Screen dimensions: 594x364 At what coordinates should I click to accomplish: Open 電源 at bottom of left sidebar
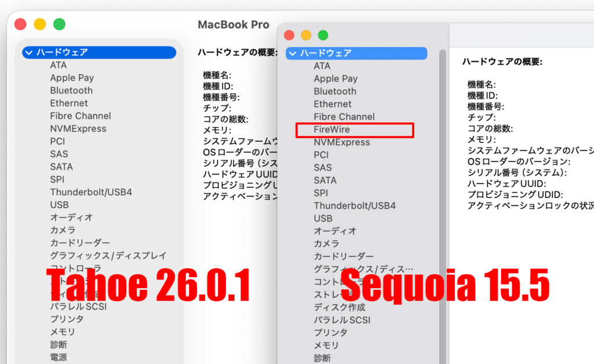coord(58,358)
